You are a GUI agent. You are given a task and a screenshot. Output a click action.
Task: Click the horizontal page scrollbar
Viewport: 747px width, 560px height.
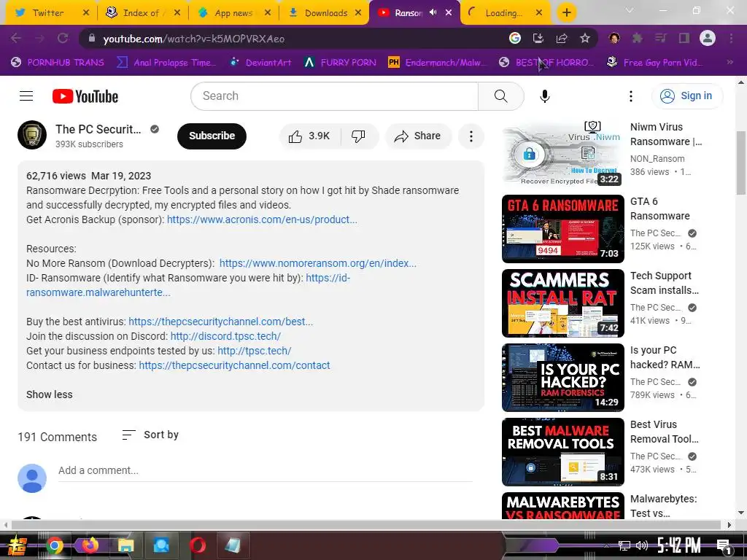[366, 525]
